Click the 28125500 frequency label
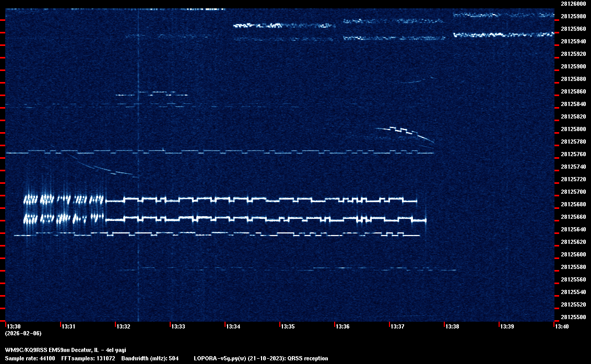The height and width of the screenshot is (364, 591). pos(573,317)
